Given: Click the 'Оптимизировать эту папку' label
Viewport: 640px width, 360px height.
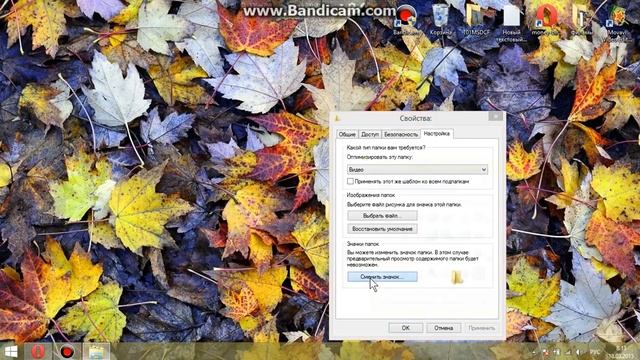Looking at the screenshot, I should coord(380,157).
